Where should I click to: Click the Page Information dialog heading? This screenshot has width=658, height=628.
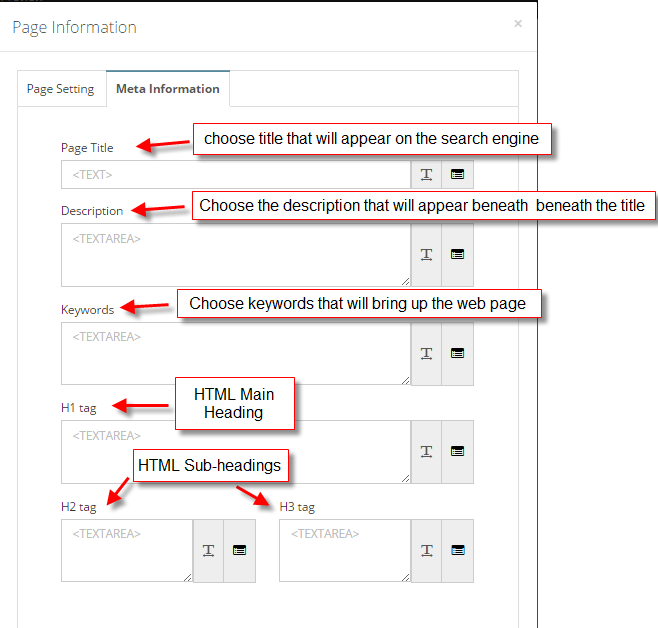[x=75, y=28]
